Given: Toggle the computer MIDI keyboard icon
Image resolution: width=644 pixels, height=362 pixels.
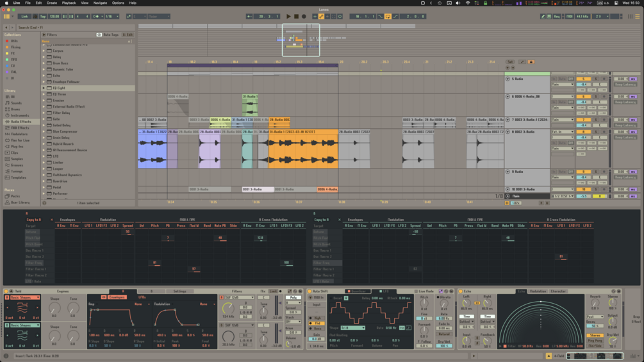Looking at the screenshot, I should 549,17.
